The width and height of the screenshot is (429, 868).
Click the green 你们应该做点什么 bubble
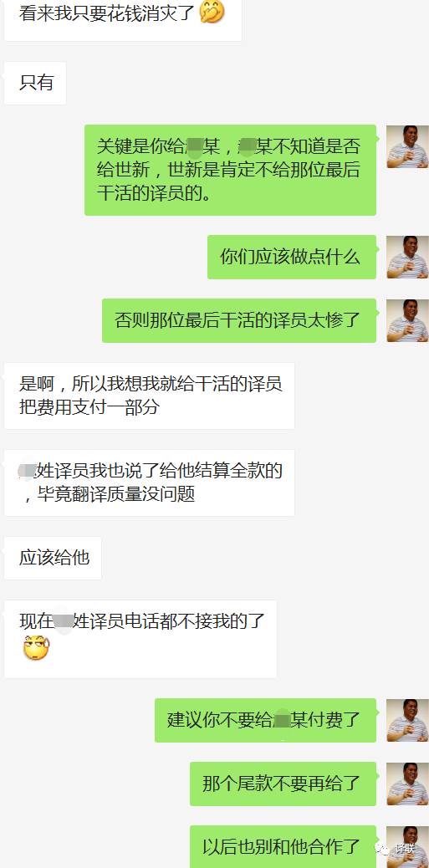[292, 257]
